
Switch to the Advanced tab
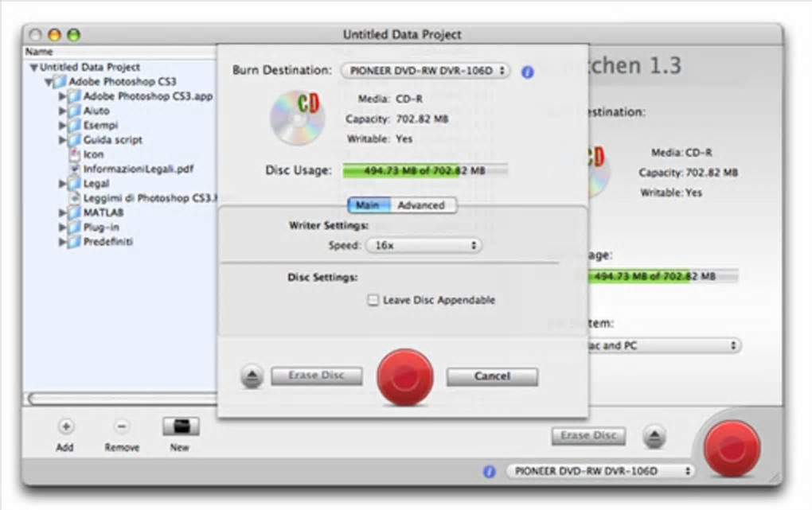(423, 205)
